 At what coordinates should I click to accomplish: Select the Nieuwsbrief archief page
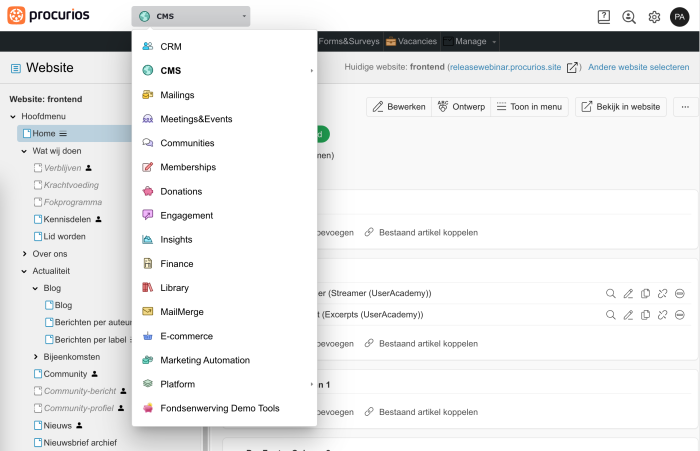[x=80, y=443]
